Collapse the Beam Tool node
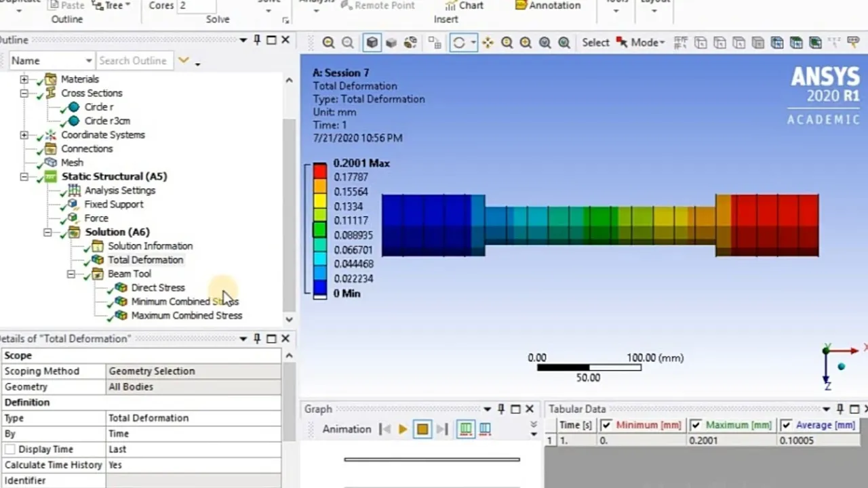 (x=71, y=274)
